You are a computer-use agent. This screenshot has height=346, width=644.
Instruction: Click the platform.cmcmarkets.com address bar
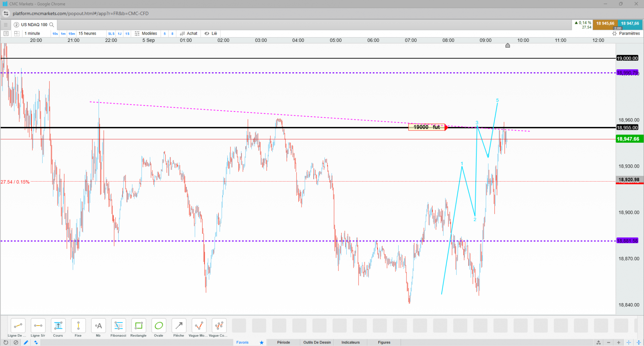coord(80,14)
